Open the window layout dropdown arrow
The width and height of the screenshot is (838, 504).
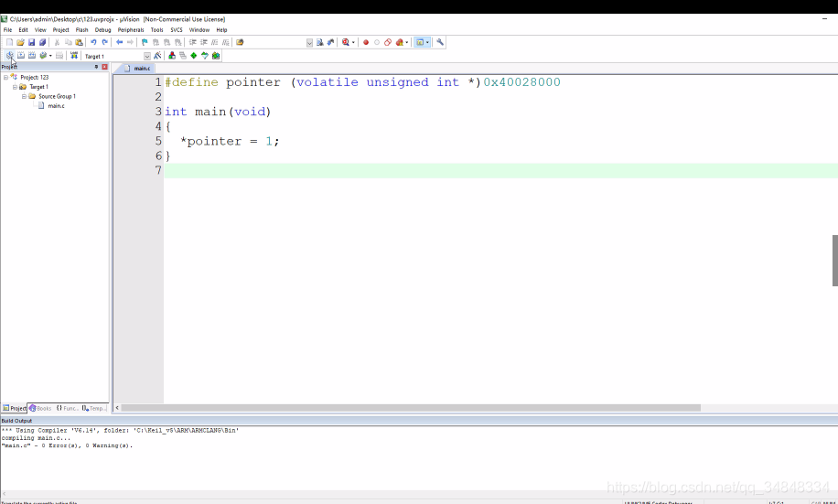click(x=427, y=42)
